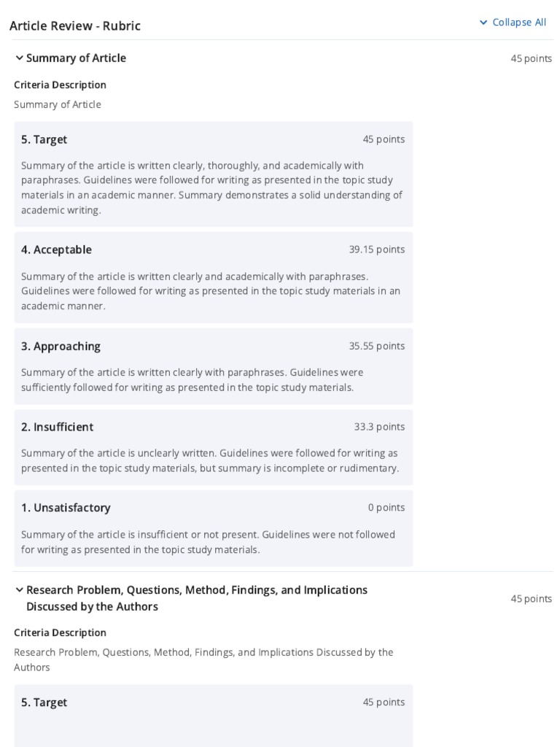Select the 5. Target rating under Summary of Article

point(44,139)
